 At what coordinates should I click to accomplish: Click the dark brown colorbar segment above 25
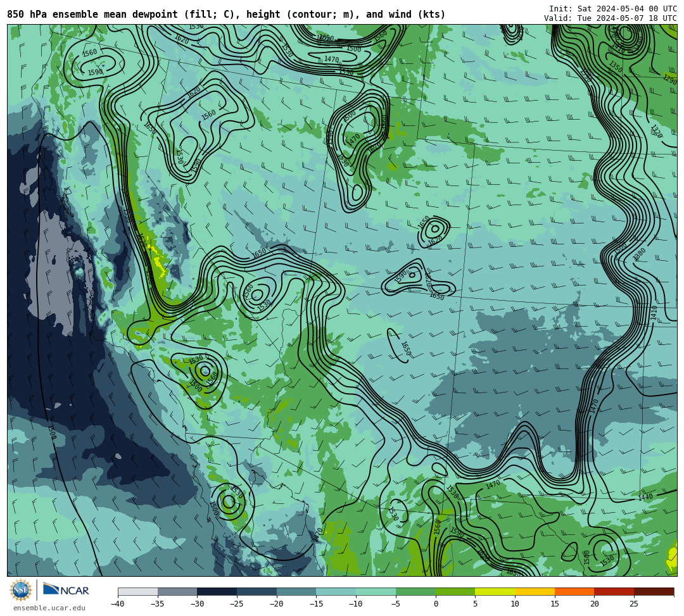click(x=654, y=591)
